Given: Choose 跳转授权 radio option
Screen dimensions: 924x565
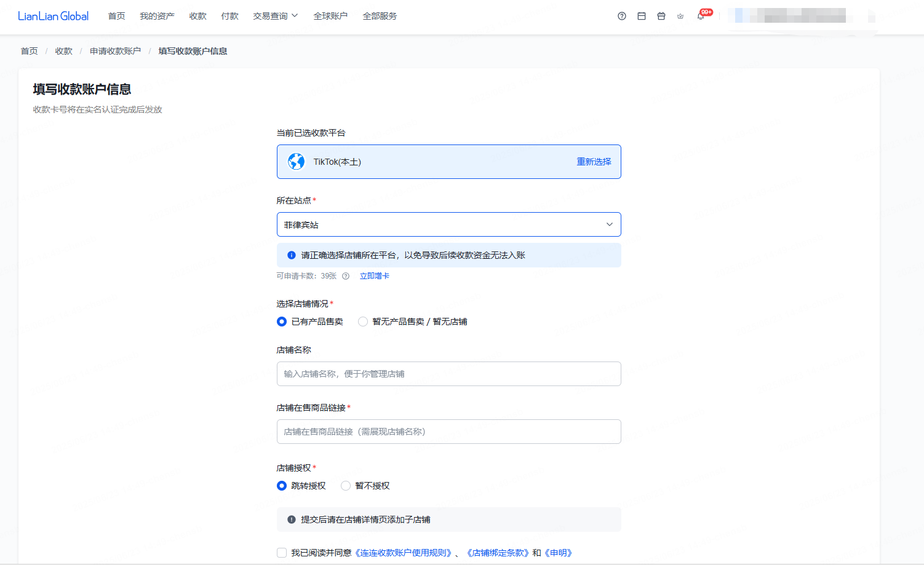Looking at the screenshot, I should click(282, 486).
